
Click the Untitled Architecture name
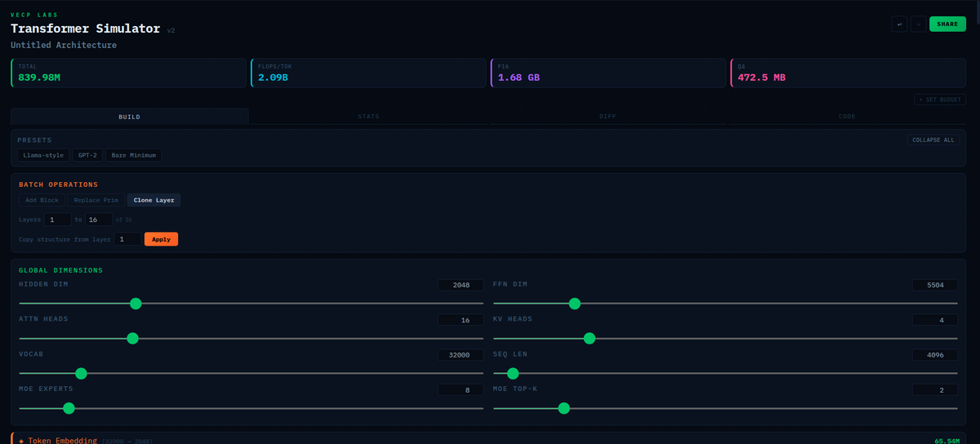[x=64, y=45]
